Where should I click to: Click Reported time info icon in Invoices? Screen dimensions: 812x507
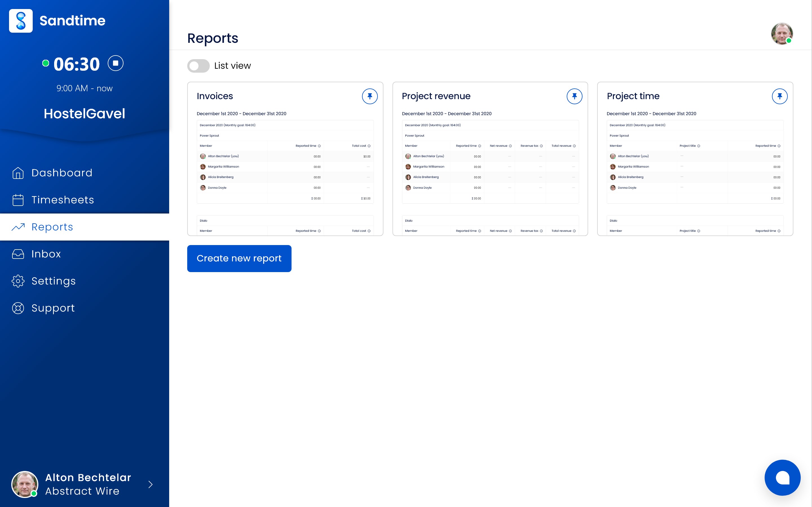[x=319, y=146]
